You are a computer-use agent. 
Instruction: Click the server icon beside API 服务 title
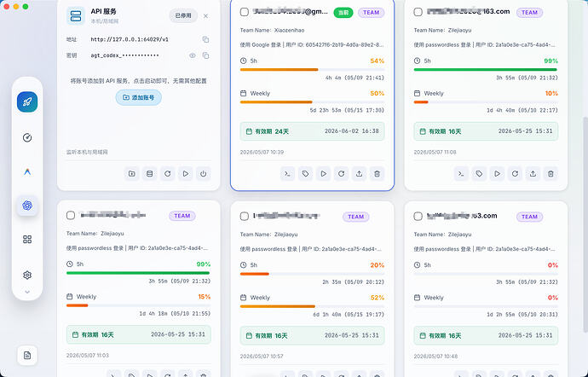76,15
